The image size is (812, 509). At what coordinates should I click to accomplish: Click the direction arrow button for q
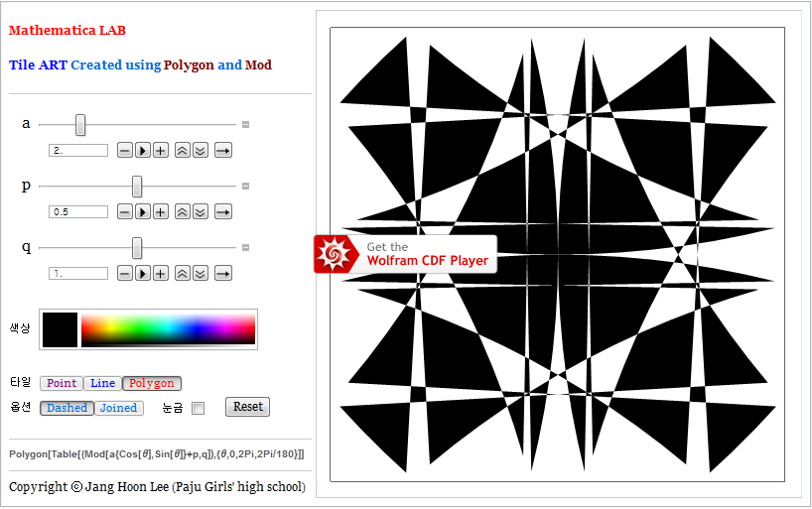point(223,274)
